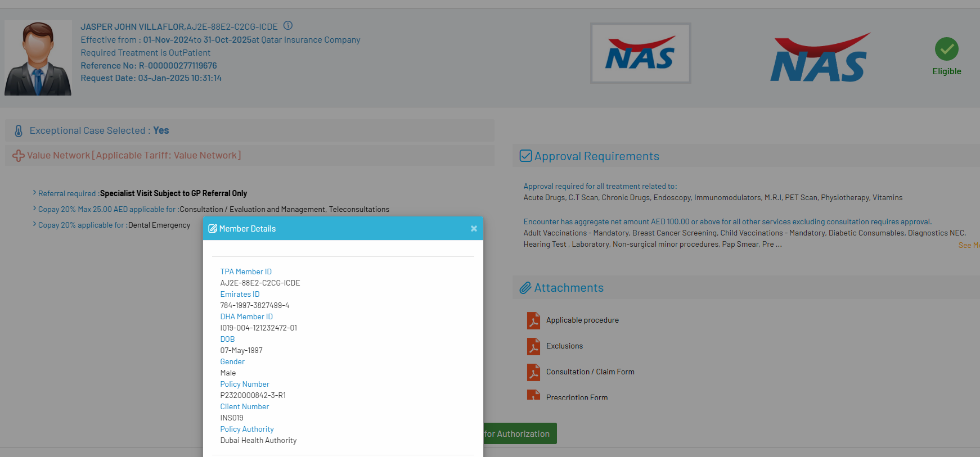Open the Exclusions PDF icon

(x=533, y=346)
